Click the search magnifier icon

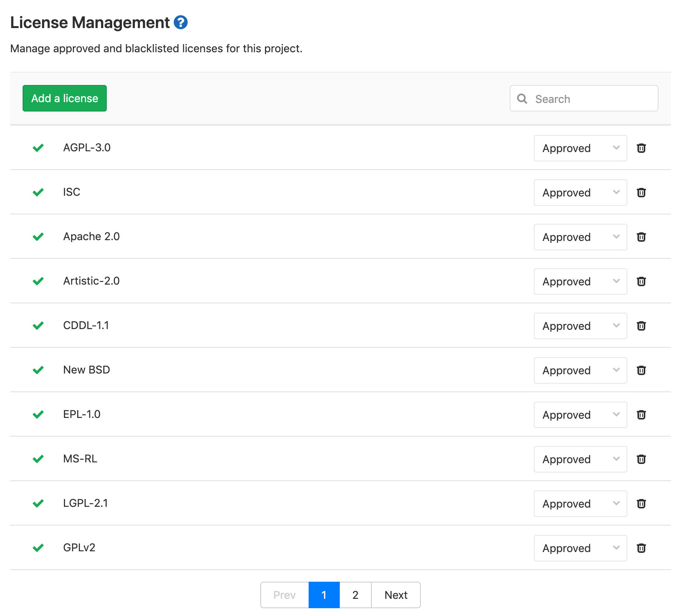[522, 99]
